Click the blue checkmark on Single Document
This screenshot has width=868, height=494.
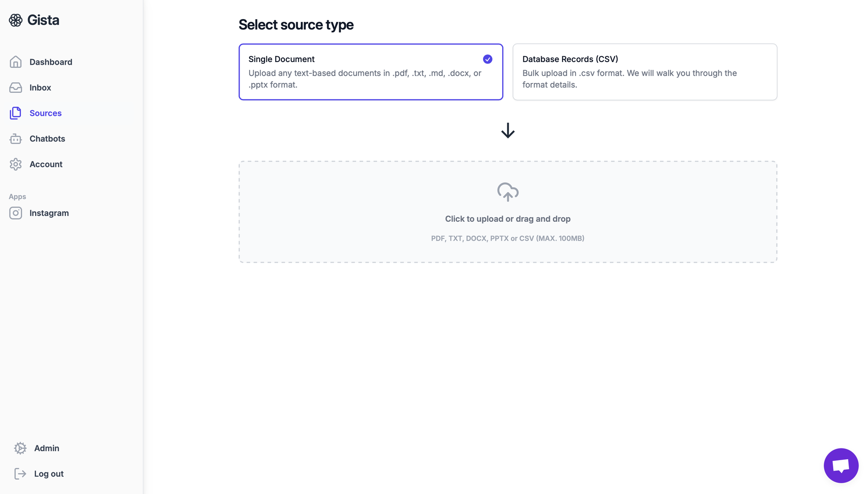(487, 59)
